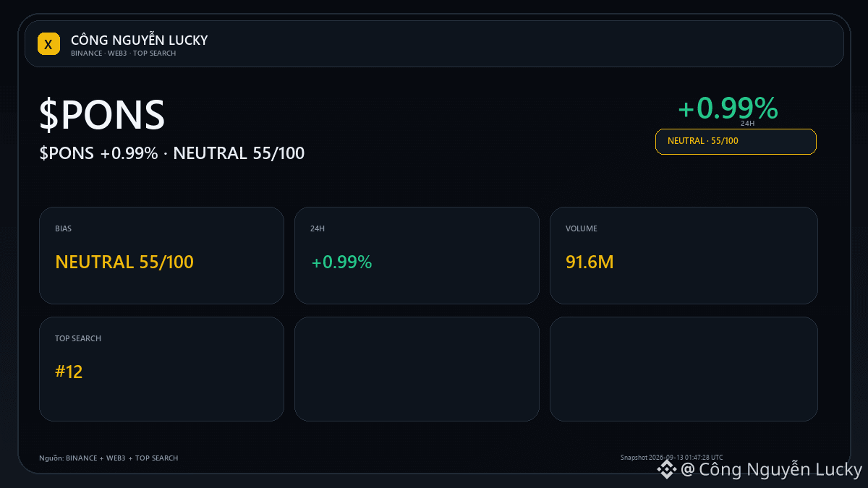Click the Snapshot timestamp text
868x488 pixels.
pos(671,457)
